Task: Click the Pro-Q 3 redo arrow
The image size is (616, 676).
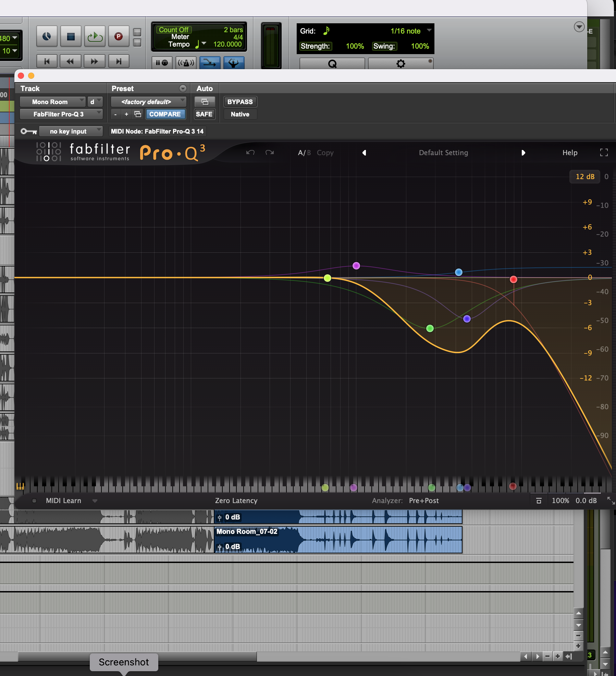Action: [270, 152]
